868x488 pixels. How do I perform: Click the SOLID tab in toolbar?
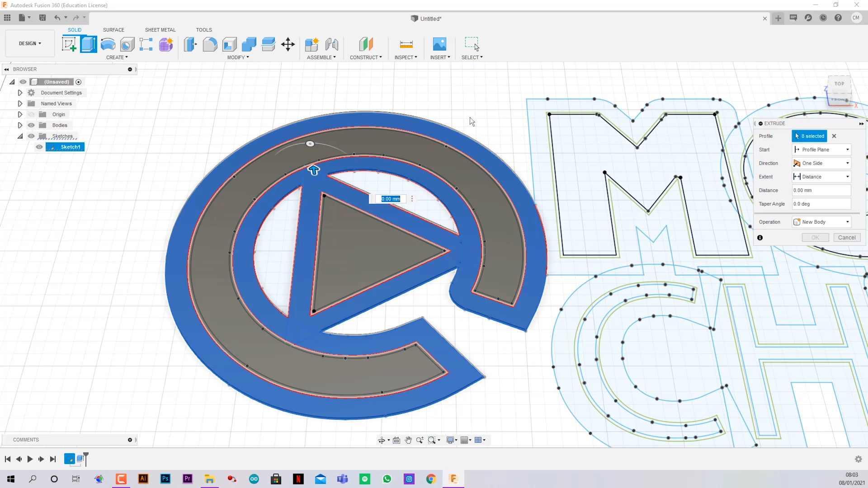click(x=74, y=29)
